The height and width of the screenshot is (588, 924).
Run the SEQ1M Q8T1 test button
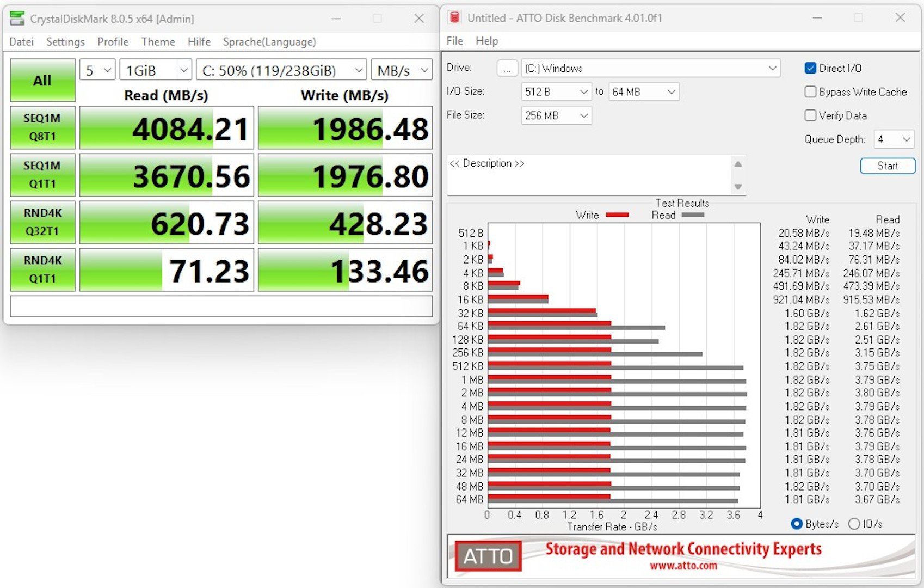pyautogui.click(x=42, y=127)
